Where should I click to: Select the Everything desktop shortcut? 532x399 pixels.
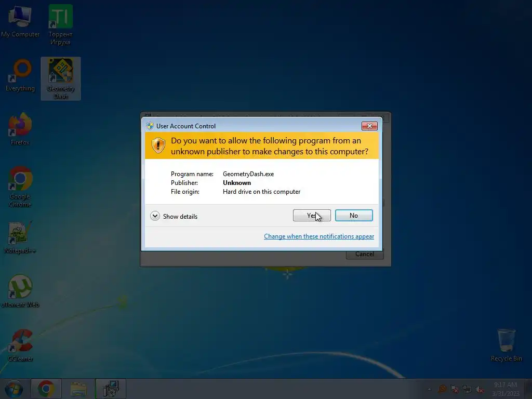[x=20, y=76]
